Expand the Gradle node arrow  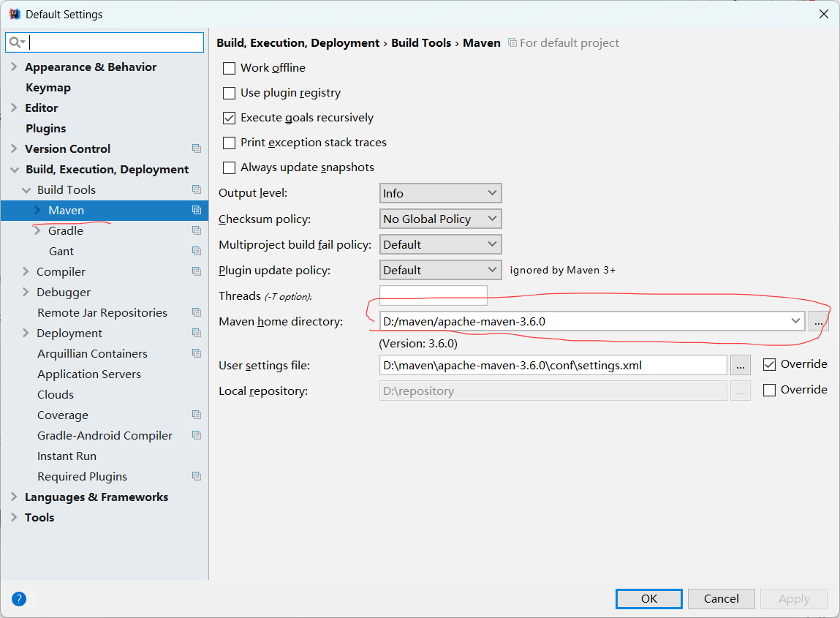click(x=37, y=230)
